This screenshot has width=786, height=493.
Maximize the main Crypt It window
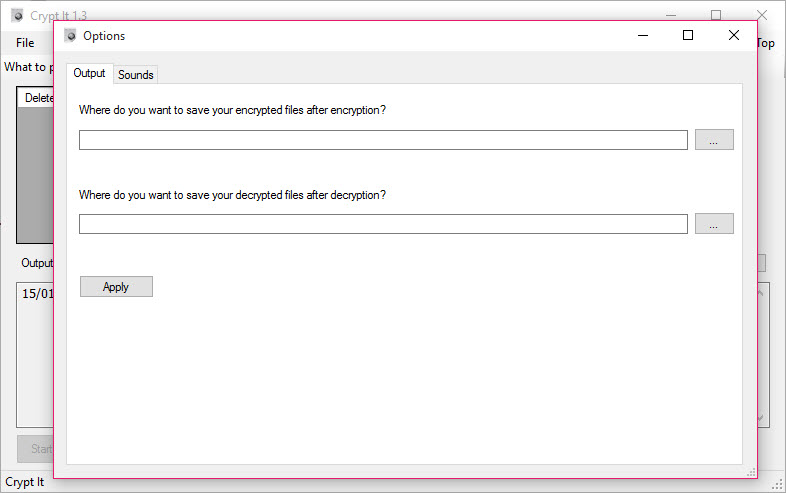[716, 15]
